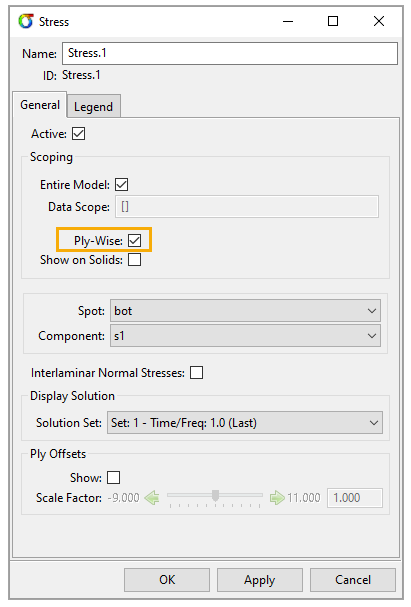Image resolution: width=411 pixels, height=607 pixels.
Task: Close the Stress dialog window
Action: pos(379,21)
